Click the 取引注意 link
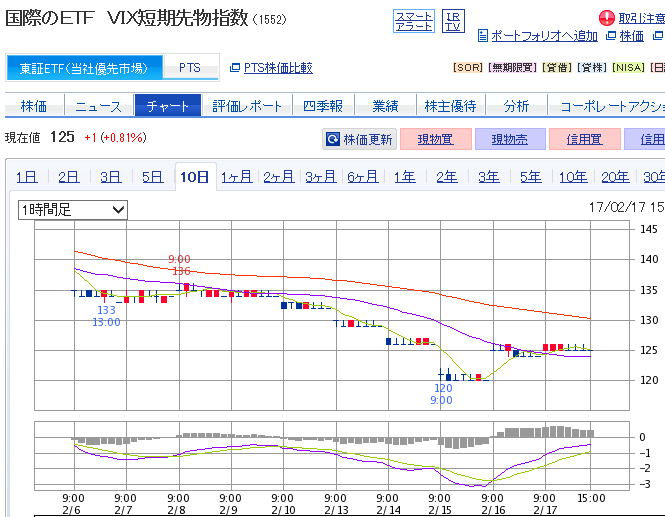The image size is (665, 517). pos(641,18)
